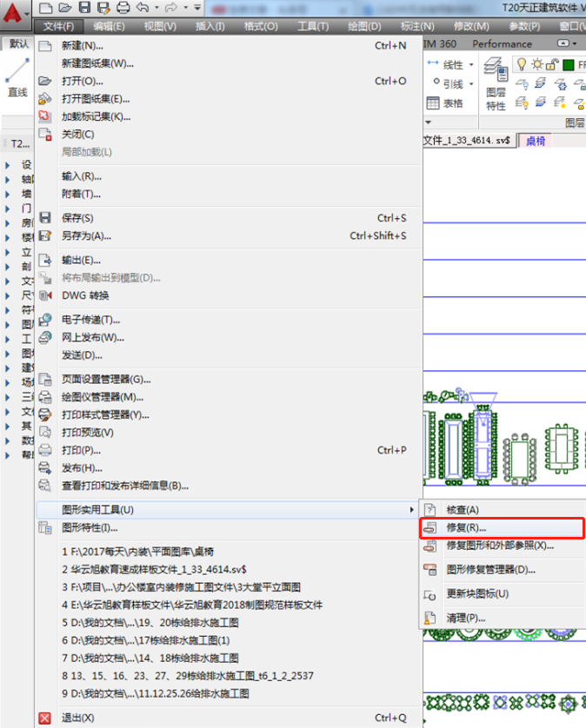Screen dimensions: 586x728
Task: Click the Save As icon in quick access toolbar
Action: point(103,8)
